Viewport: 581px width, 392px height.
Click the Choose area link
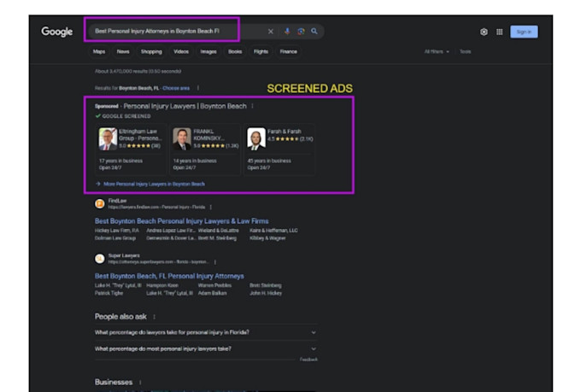pos(176,88)
